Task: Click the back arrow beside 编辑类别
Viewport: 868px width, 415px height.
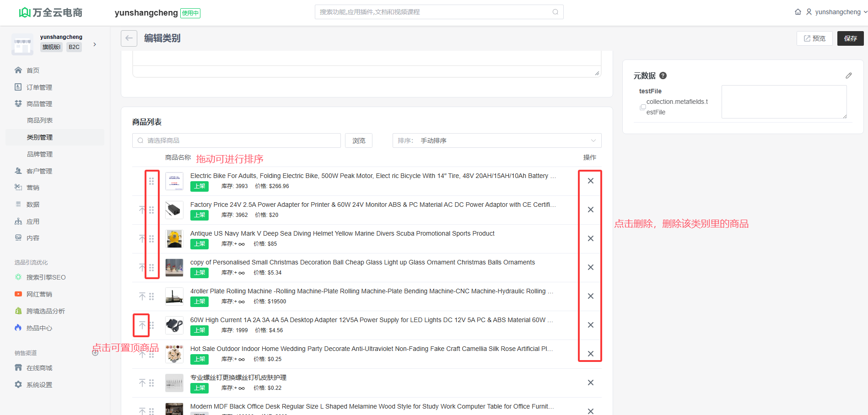Action: pos(129,38)
